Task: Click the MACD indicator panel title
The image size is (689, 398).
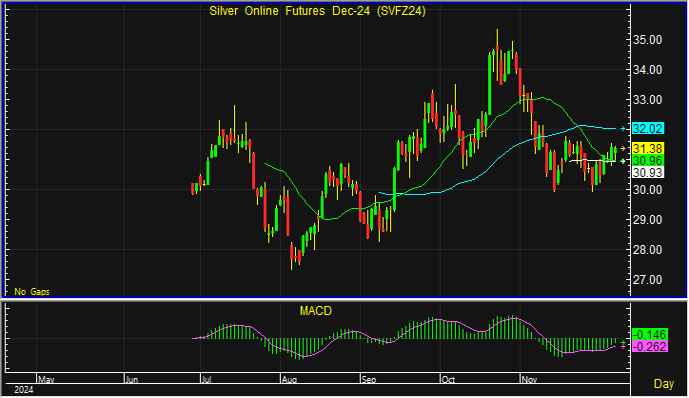Action: click(315, 311)
